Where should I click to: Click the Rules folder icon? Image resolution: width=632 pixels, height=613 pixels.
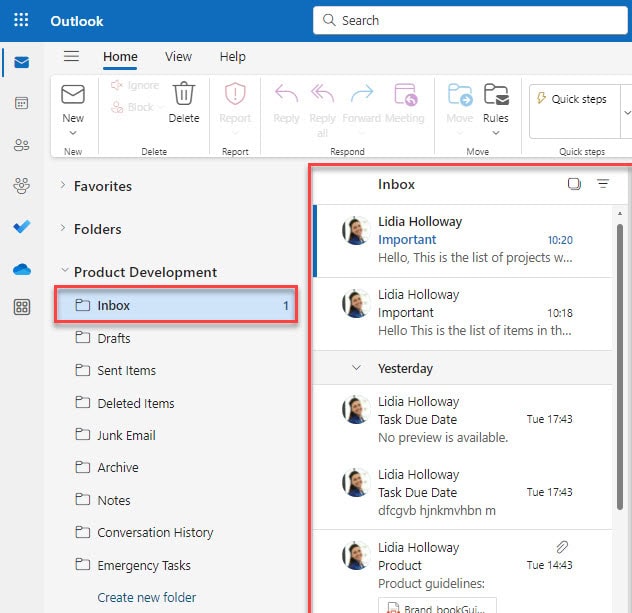point(496,94)
